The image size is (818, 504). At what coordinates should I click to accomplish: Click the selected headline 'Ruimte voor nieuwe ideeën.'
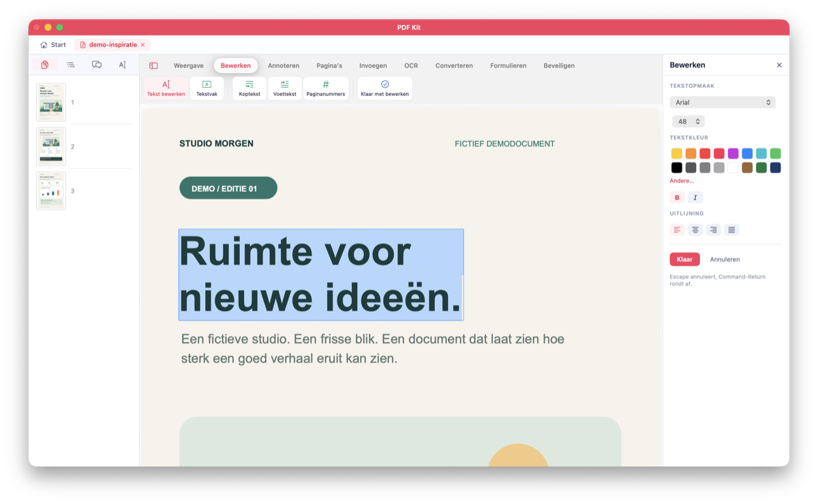click(x=321, y=274)
